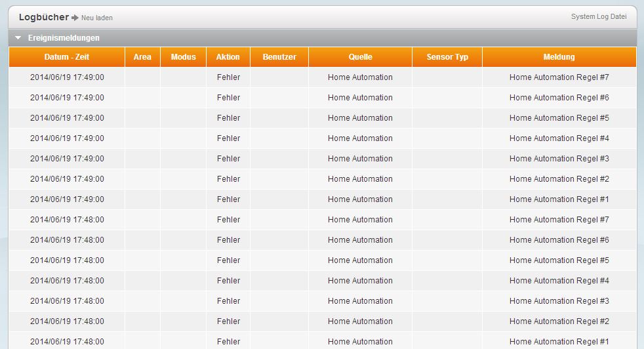Select the Sensor Typ column header

(447, 57)
